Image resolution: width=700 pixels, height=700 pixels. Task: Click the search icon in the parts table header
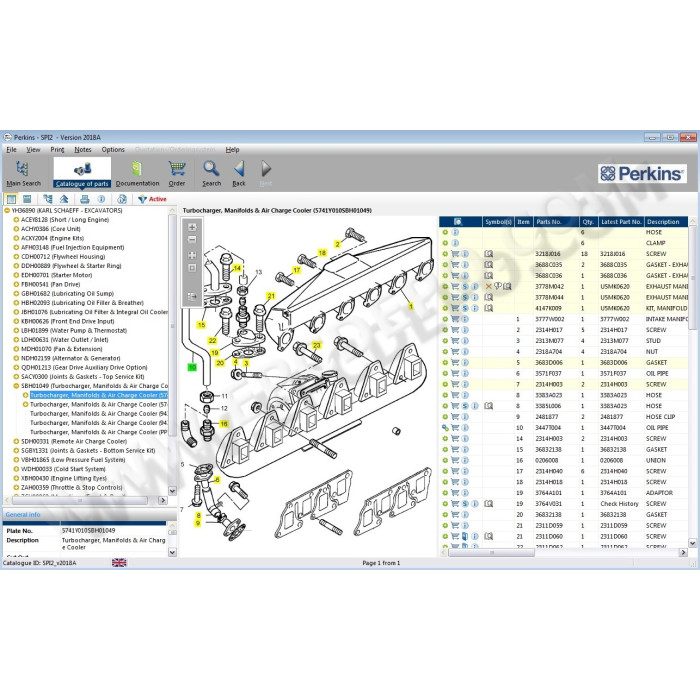point(458,221)
